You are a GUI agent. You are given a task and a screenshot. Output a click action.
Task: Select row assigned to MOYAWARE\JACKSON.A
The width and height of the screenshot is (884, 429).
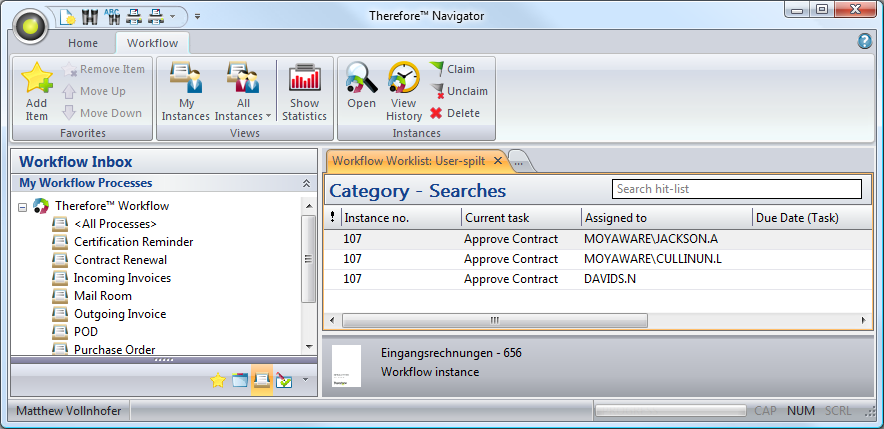tap(598, 239)
